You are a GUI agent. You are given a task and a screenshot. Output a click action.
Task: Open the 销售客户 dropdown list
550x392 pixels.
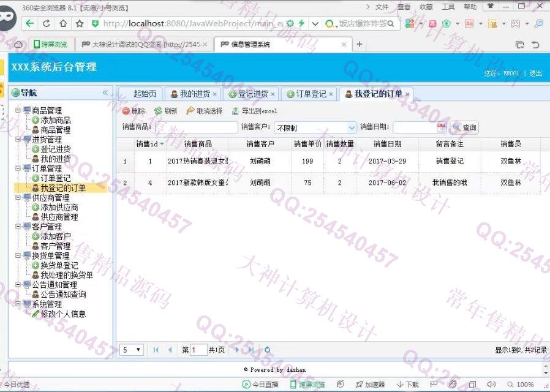[x=352, y=127]
